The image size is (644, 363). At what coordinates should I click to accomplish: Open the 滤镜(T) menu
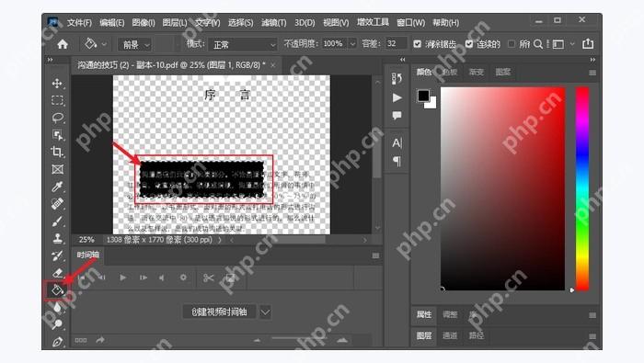(273, 23)
